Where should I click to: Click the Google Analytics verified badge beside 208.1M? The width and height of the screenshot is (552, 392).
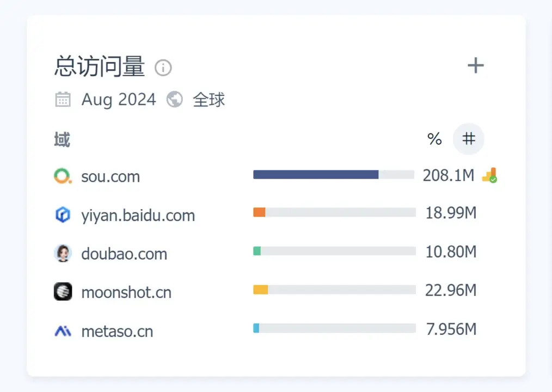489,175
